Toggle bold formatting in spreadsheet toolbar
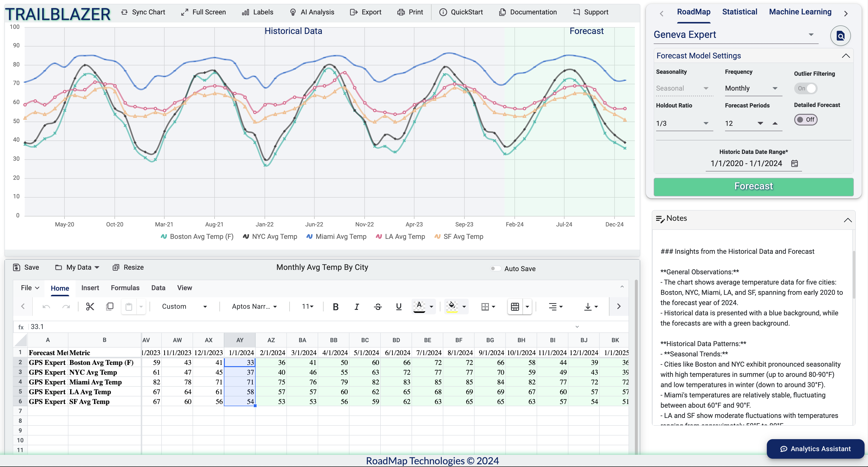This screenshot has height=467, width=868. [x=335, y=306]
